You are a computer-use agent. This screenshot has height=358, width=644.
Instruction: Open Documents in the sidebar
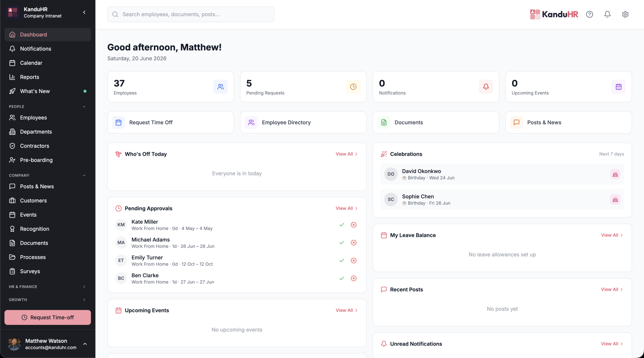click(x=48, y=243)
